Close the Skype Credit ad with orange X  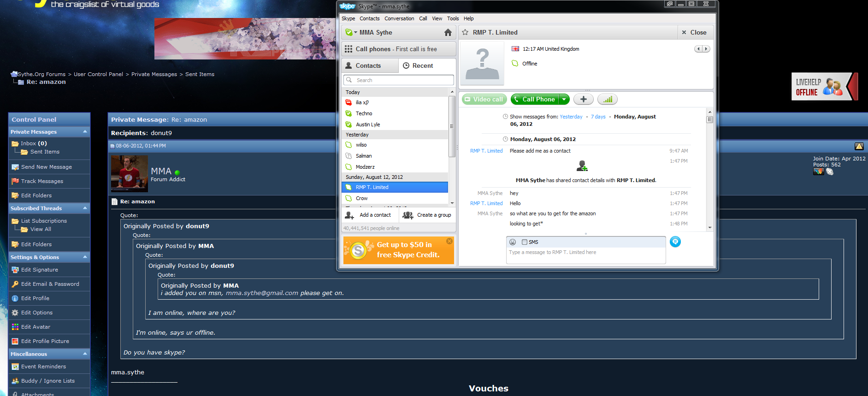point(449,241)
